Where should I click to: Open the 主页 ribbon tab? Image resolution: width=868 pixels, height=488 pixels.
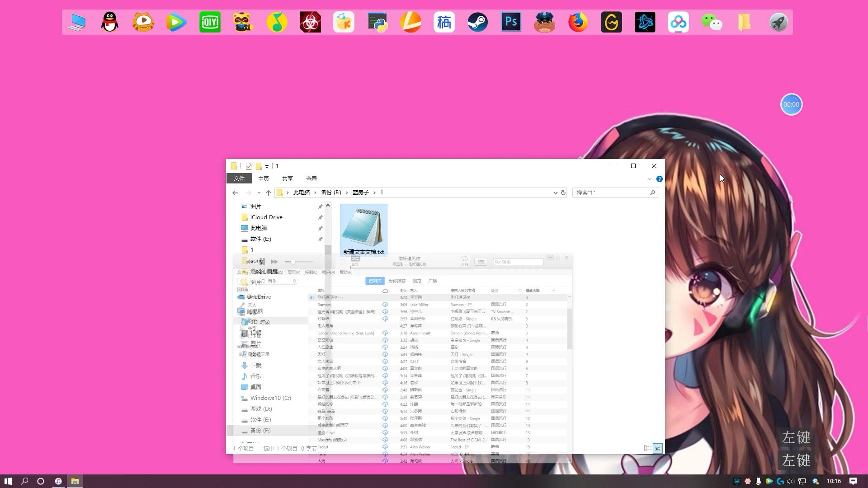click(x=264, y=179)
